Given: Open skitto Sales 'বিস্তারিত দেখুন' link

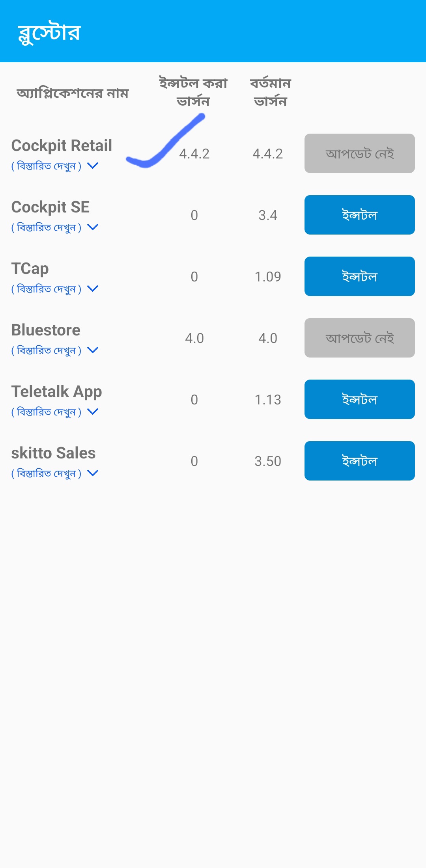Looking at the screenshot, I should (x=47, y=474).
